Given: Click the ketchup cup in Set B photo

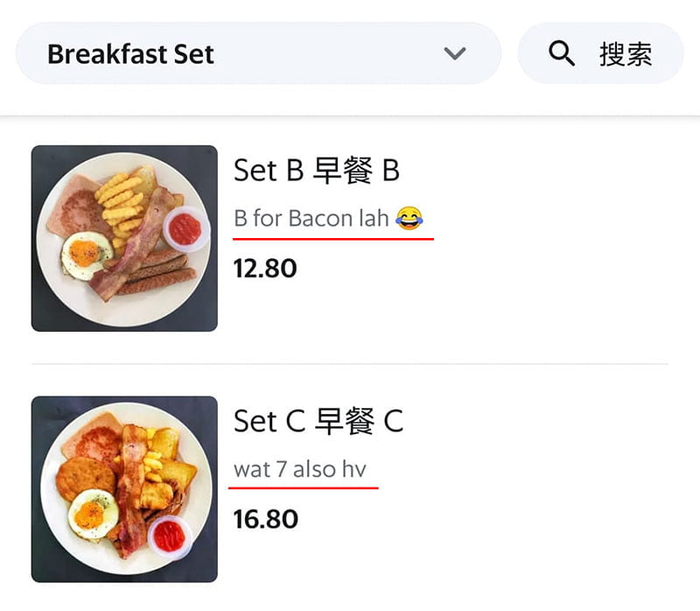Looking at the screenshot, I should pyautogui.click(x=185, y=229).
